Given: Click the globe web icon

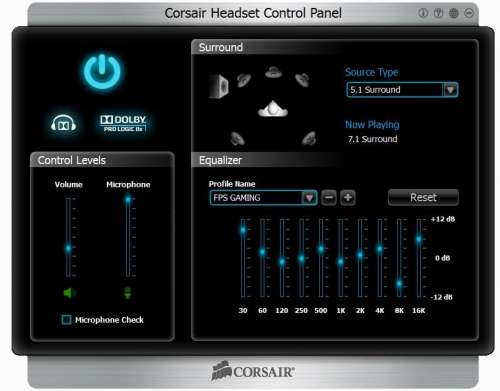Looking at the screenshot, I should click(x=454, y=13).
